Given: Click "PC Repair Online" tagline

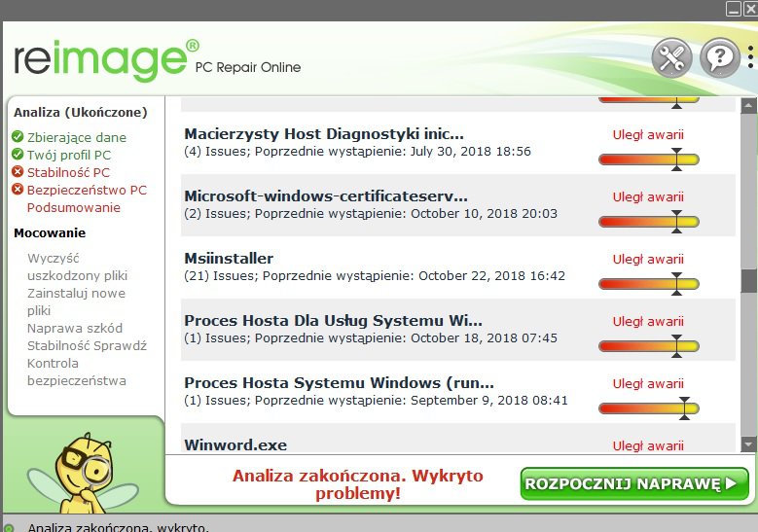Looking at the screenshot, I should tap(248, 67).
